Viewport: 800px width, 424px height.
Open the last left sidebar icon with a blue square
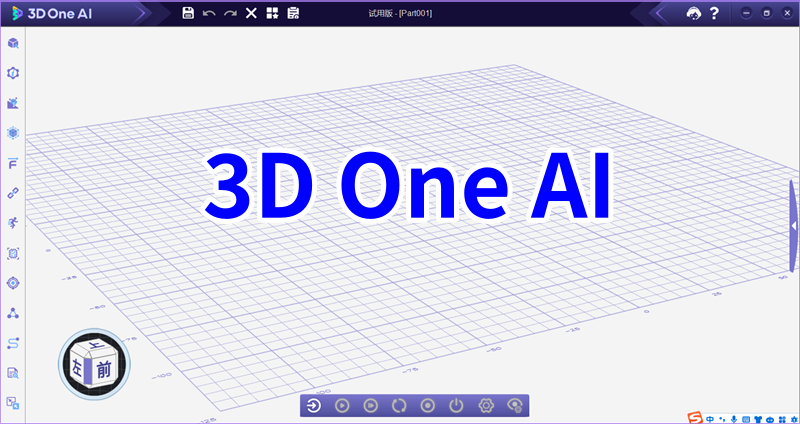coord(13,403)
